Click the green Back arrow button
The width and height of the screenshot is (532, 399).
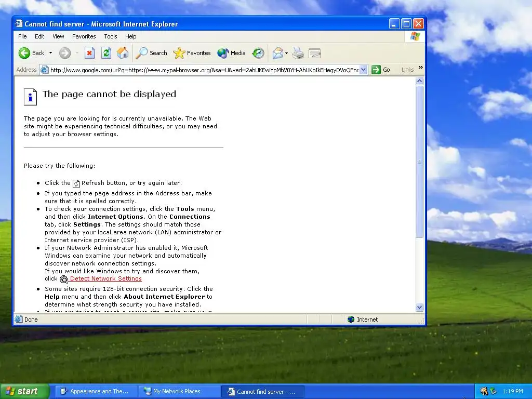pyautogui.click(x=24, y=53)
